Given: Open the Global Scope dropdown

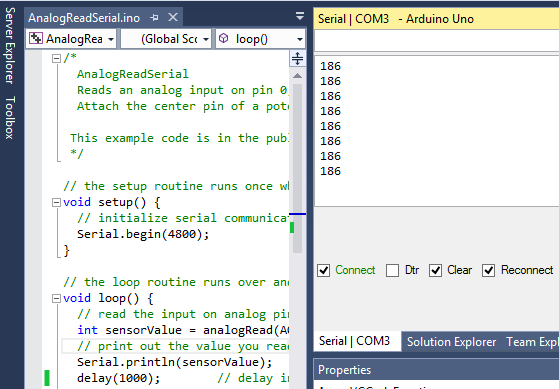Looking at the screenshot, I should (206, 39).
